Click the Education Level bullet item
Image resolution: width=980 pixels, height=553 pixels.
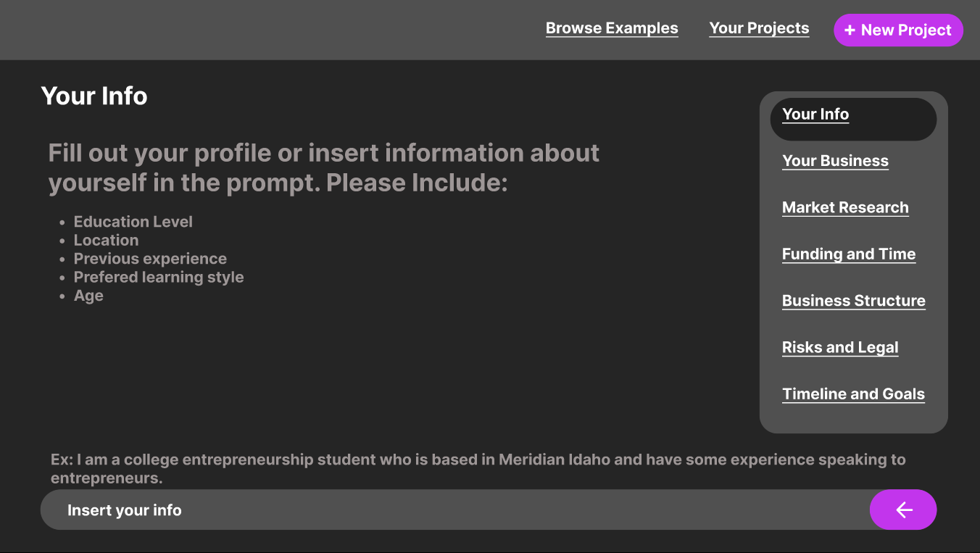133,222
